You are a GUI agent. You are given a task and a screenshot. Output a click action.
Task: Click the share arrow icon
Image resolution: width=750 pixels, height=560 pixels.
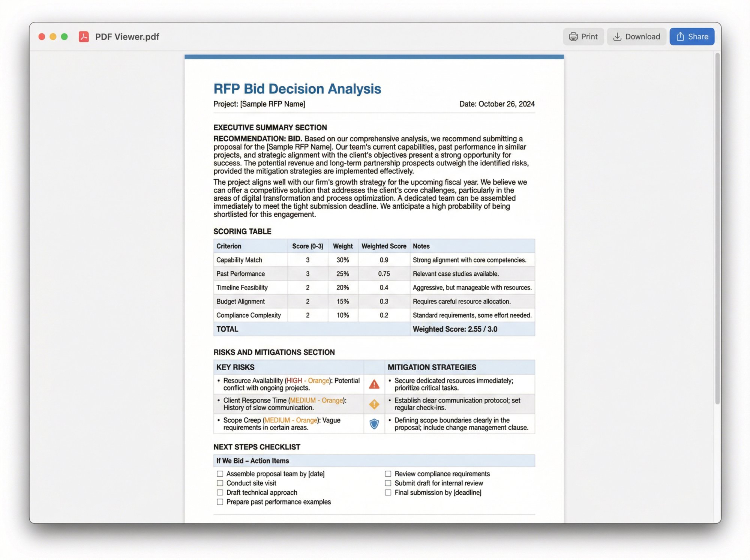click(680, 36)
